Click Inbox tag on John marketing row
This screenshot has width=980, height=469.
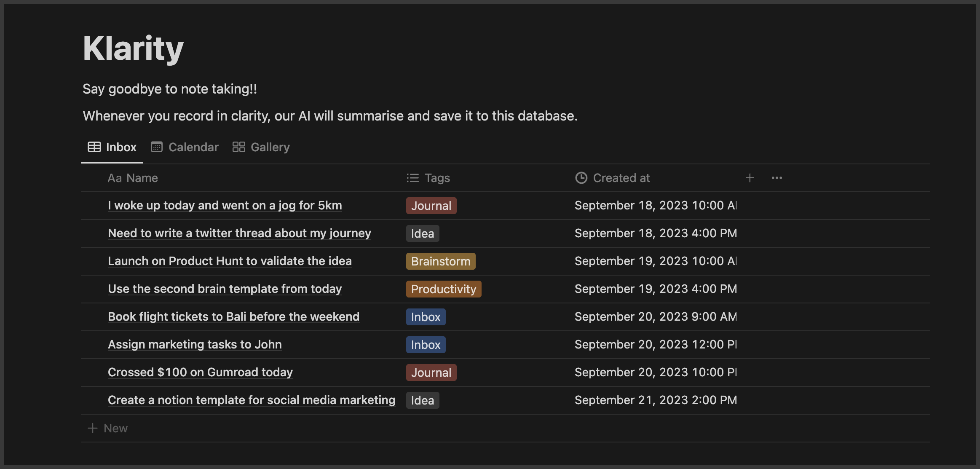point(426,345)
